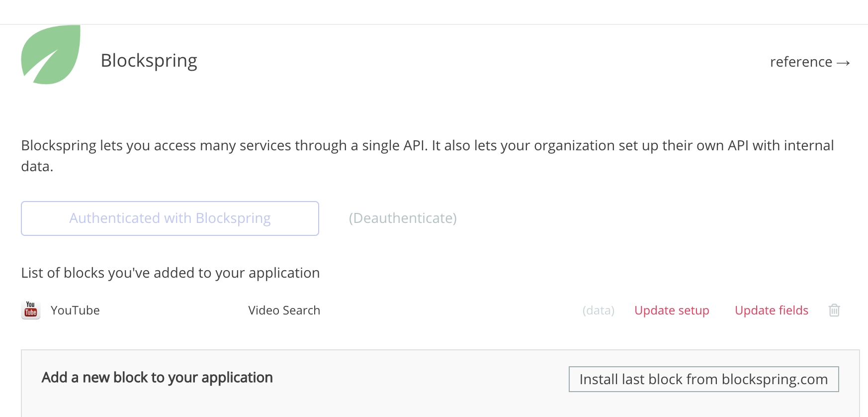868x417 pixels.
Task: Delete the YouTube block with trash icon
Action: [x=834, y=310]
